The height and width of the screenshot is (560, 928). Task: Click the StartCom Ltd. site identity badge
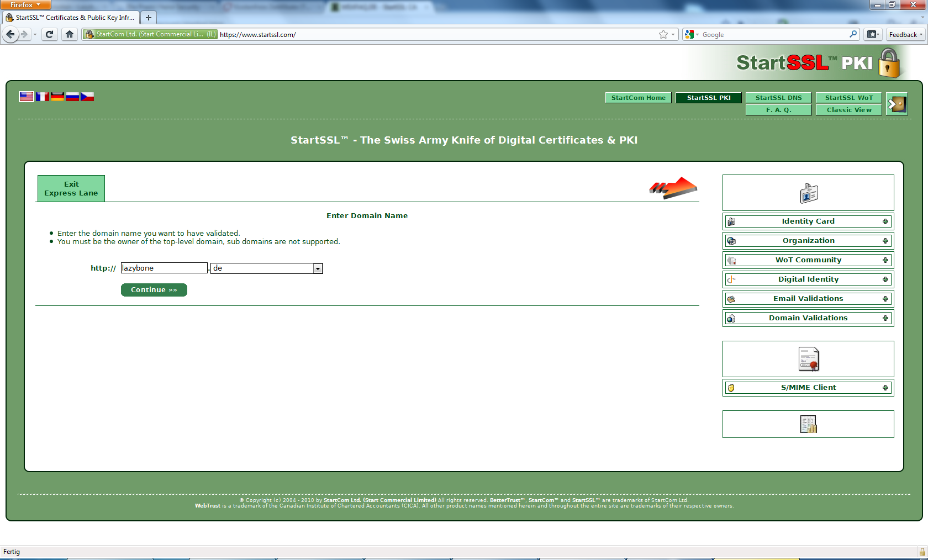coord(150,34)
